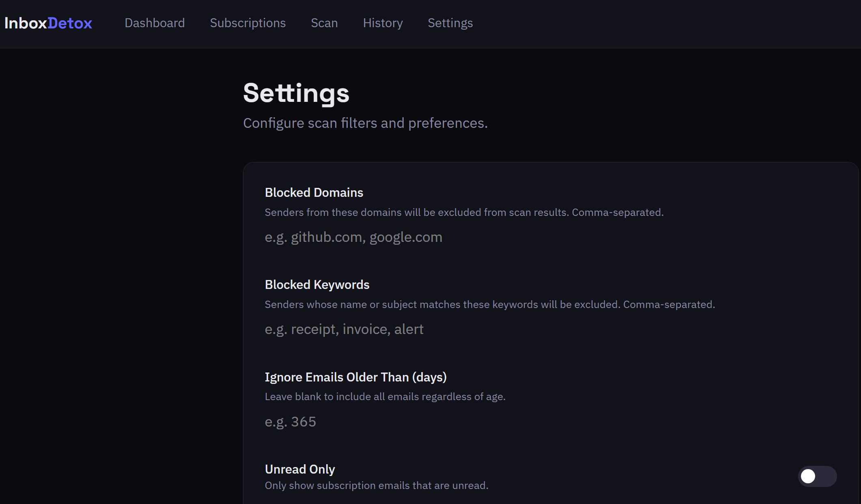Select the Settings nav link
This screenshot has width=861, height=504.
pyautogui.click(x=450, y=23)
